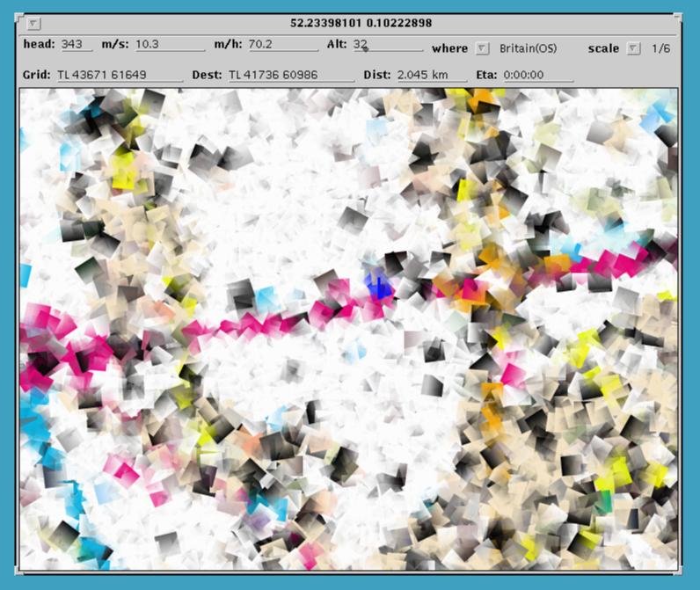
Task: Open the window menu button in title bar
Action: pos(33,23)
